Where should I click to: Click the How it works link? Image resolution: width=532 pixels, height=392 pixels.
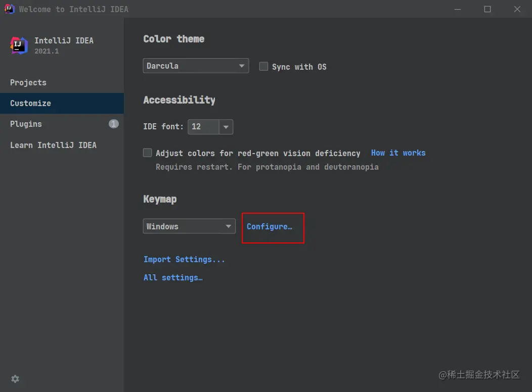click(x=398, y=153)
